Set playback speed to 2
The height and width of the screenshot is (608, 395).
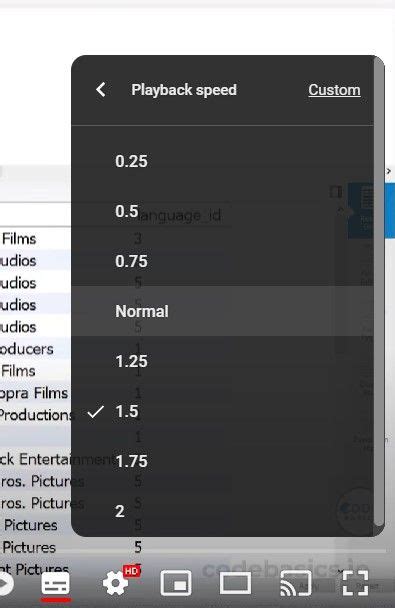coord(223,511)
